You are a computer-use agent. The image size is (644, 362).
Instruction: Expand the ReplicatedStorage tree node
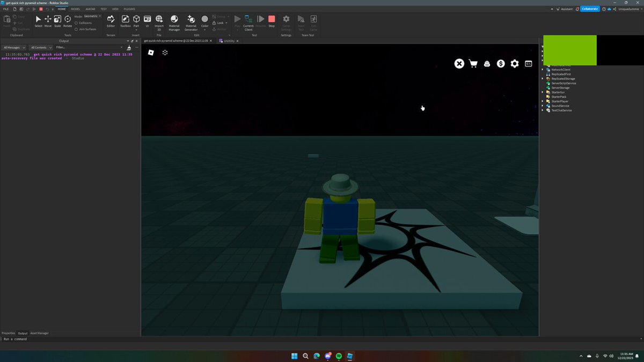click(x=543, y=79)
